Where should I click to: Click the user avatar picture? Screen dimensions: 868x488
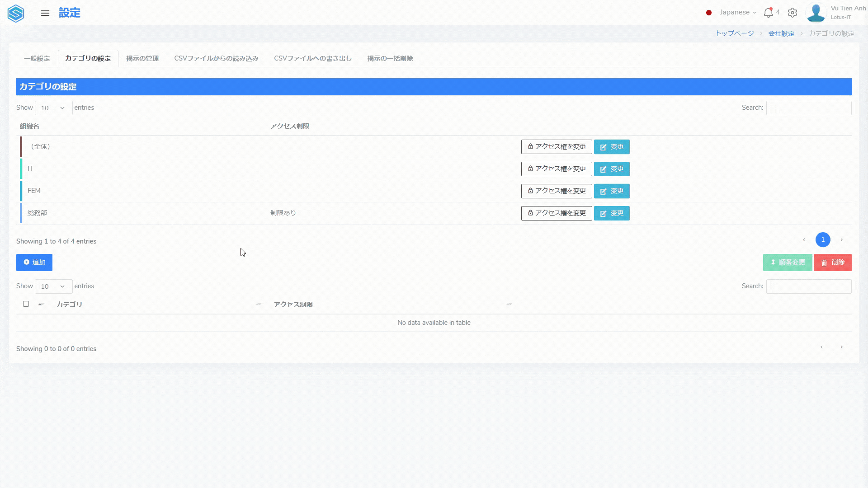816,13
